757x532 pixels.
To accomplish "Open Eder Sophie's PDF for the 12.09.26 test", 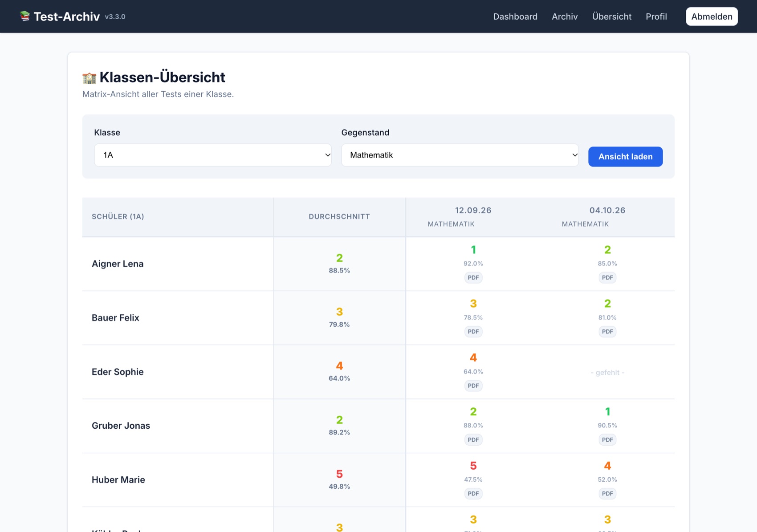I will tap(473, 386).
